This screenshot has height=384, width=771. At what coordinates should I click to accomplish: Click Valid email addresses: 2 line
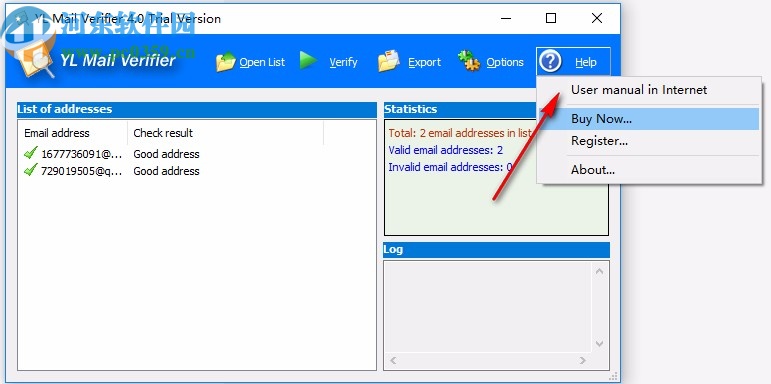click(445, 150)
